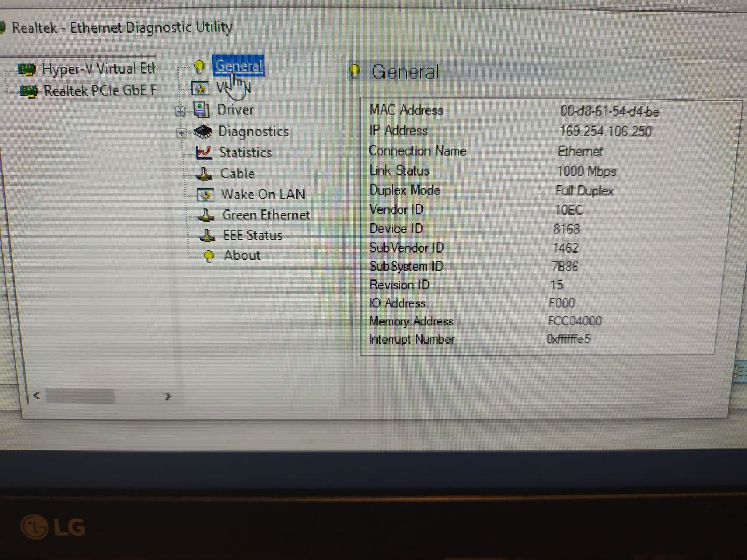Open the General page
This screenshot has height=560, width=747.
pyautogui.click(x=239, y=66)
